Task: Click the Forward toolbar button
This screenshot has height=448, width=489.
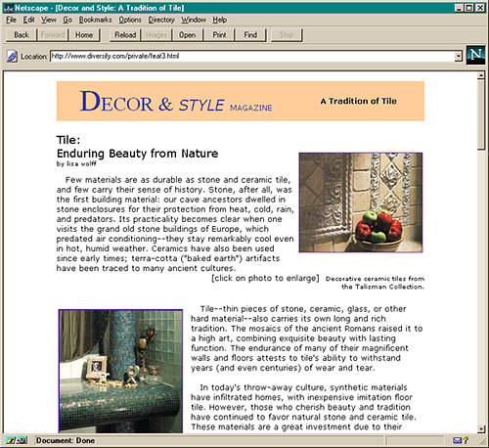Action: tap(53, 35)
